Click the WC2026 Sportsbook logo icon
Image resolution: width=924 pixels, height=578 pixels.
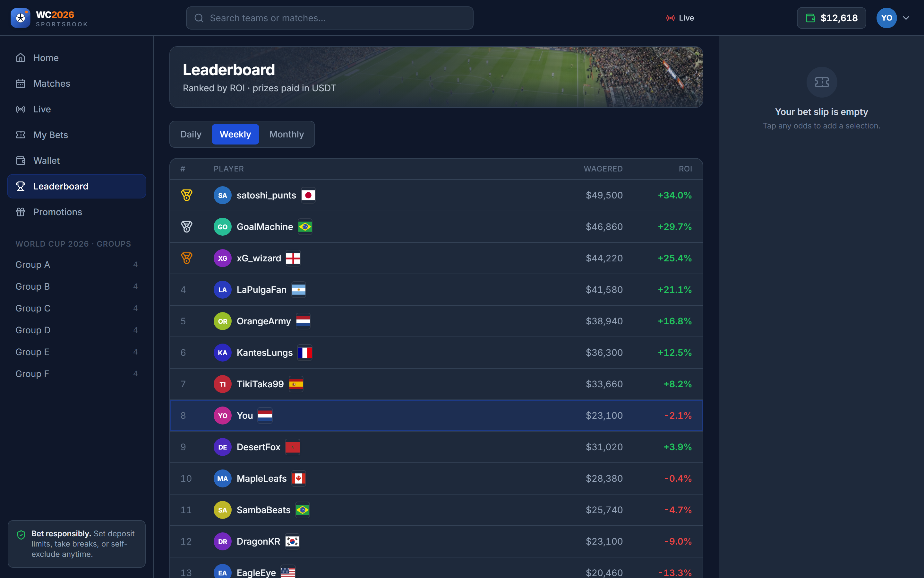20,18
